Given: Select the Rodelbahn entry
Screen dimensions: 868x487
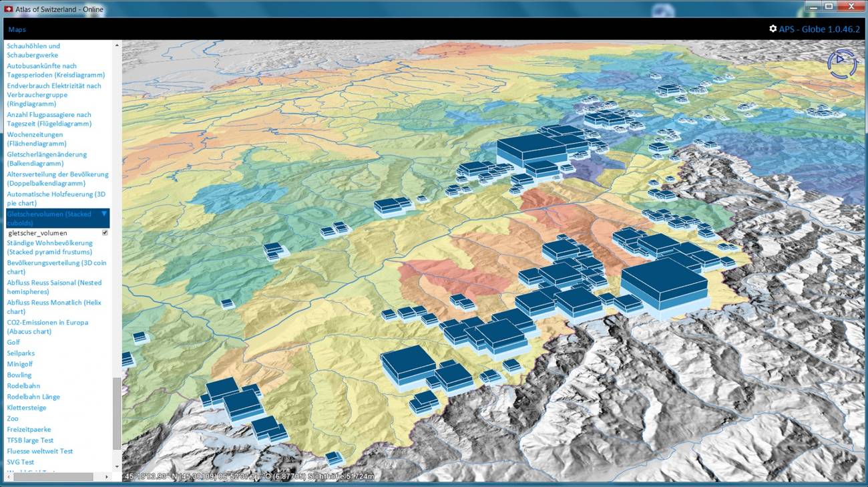Looking at the screenshot, I should tap(23, 385).
